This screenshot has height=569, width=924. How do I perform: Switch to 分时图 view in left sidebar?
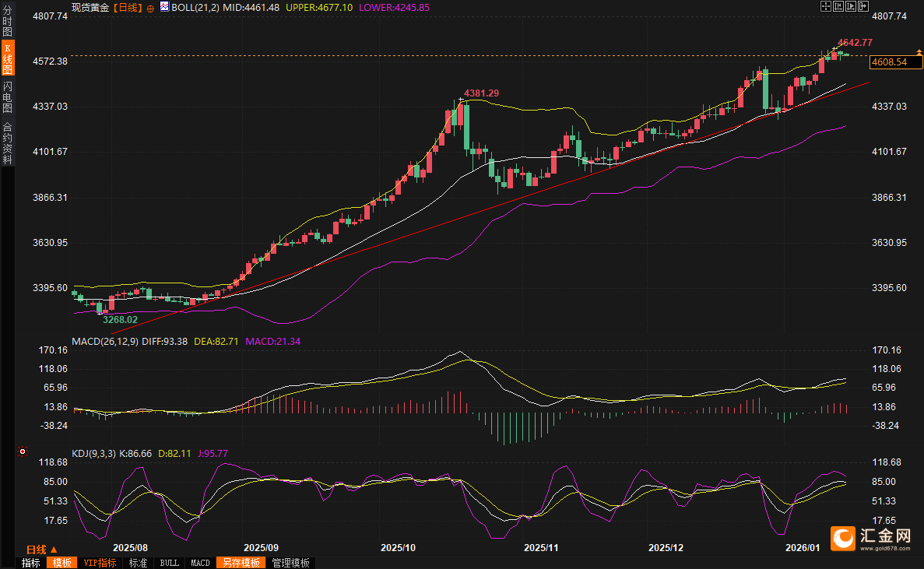coord(7,22)
